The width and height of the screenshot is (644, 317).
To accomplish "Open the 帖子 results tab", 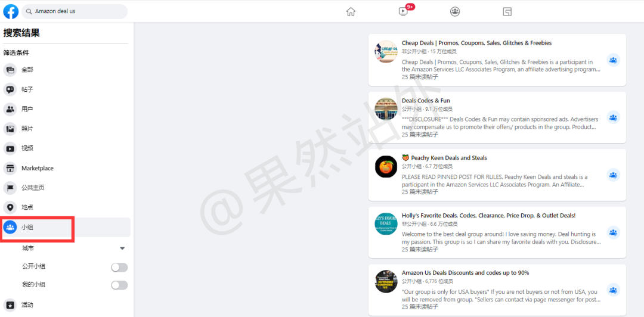I will tap(67, 89).
